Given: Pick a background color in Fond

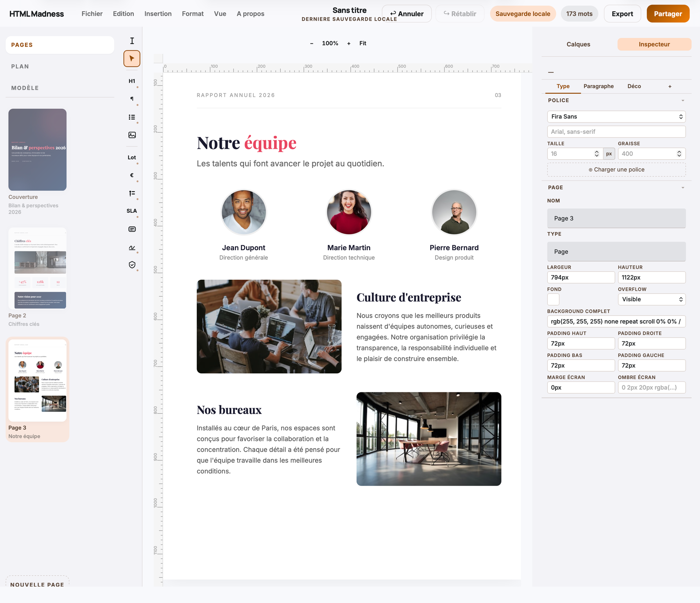Looking at the screenshot, I should point(553,299).
